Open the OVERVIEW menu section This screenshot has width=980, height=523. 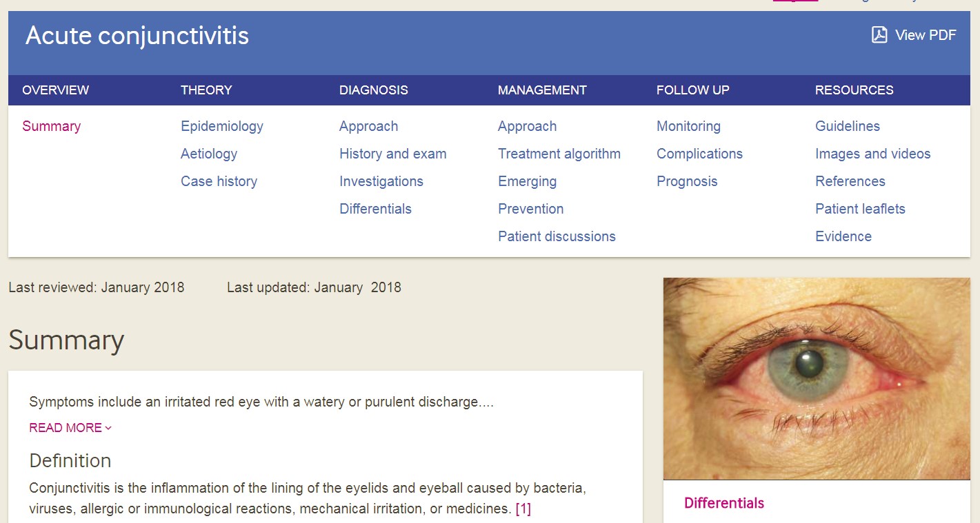coord(55,90)
